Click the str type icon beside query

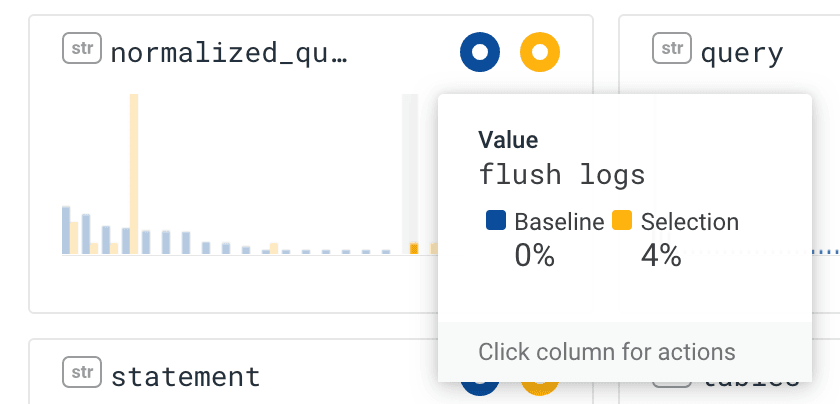(672, 47)
